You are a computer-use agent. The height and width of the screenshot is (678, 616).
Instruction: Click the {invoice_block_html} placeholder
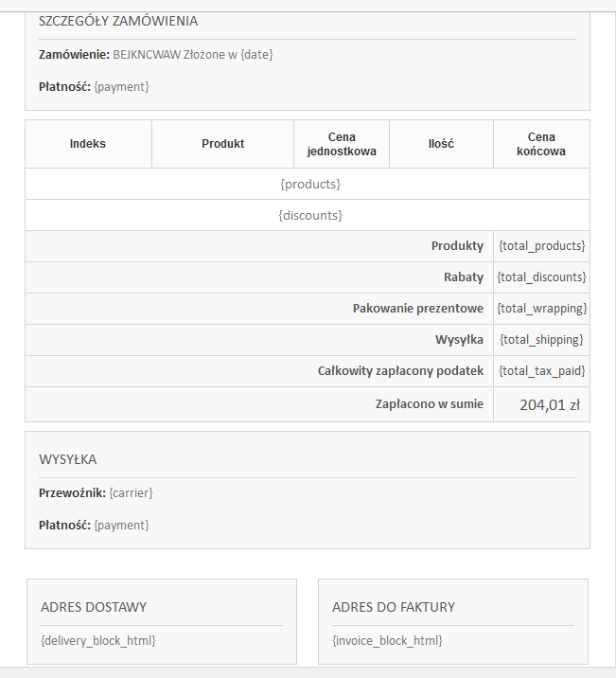(387, 641)
